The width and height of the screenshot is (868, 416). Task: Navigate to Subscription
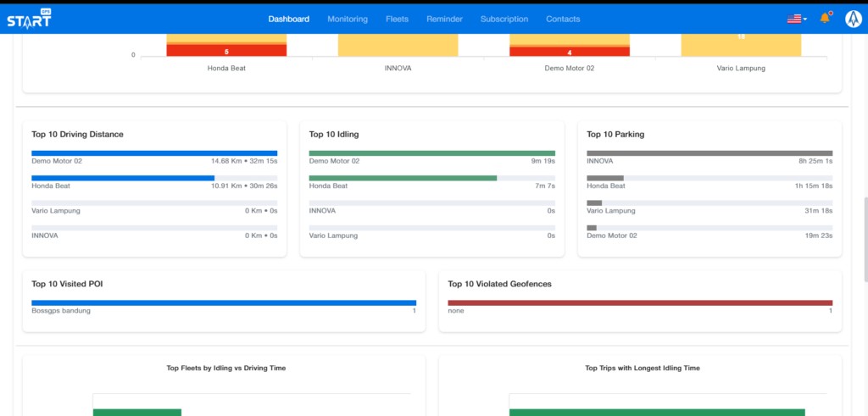[x=504, y=19]
